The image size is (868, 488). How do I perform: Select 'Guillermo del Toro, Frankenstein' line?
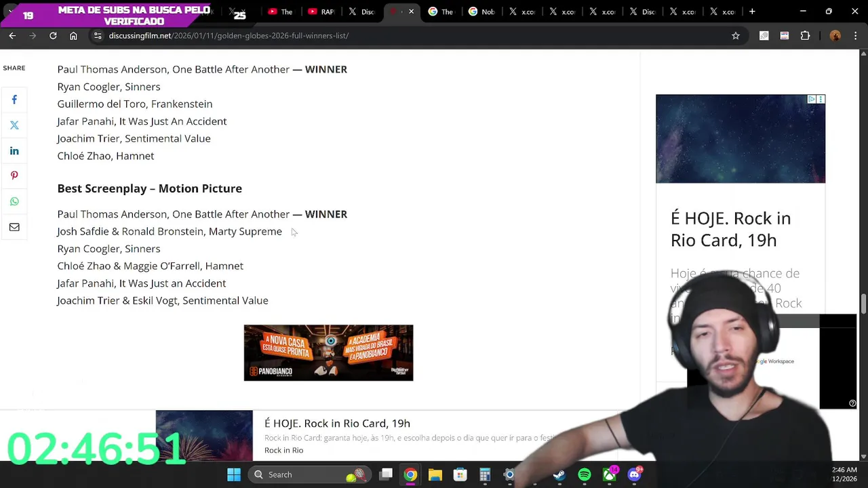[135, 104]
